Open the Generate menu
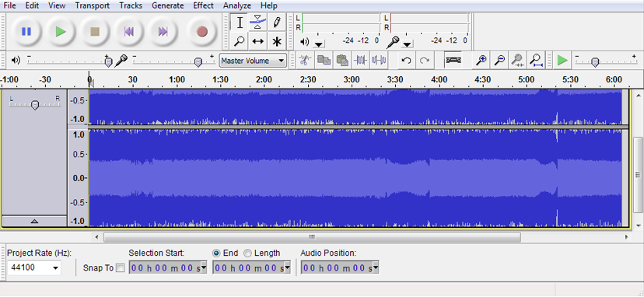The width and height of the screenshot is (644, 297). pyautogui.click(x=167, y=5)
